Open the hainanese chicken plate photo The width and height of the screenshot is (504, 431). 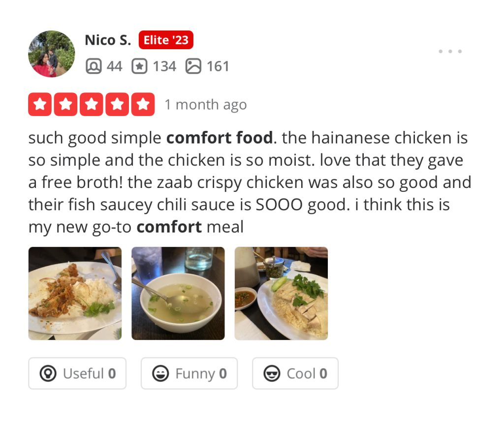(281, 293)
